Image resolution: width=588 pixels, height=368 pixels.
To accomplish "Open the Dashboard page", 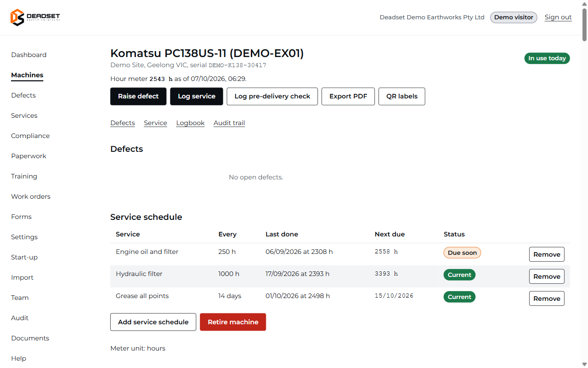I will point(28,55).
